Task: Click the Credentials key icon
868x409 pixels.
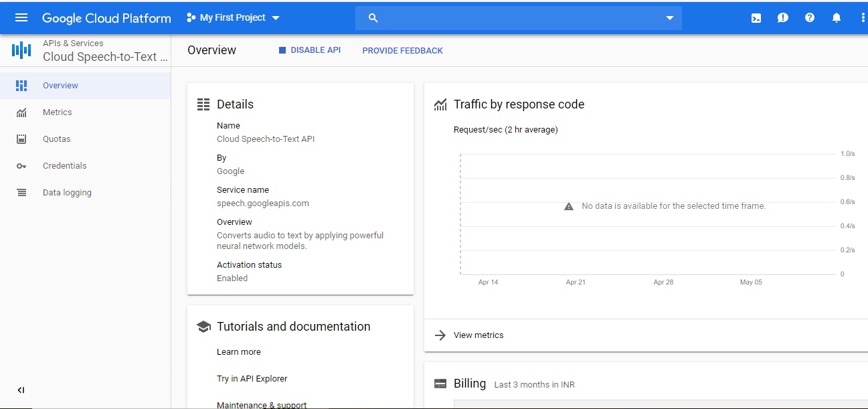Action: click(21, 166)
